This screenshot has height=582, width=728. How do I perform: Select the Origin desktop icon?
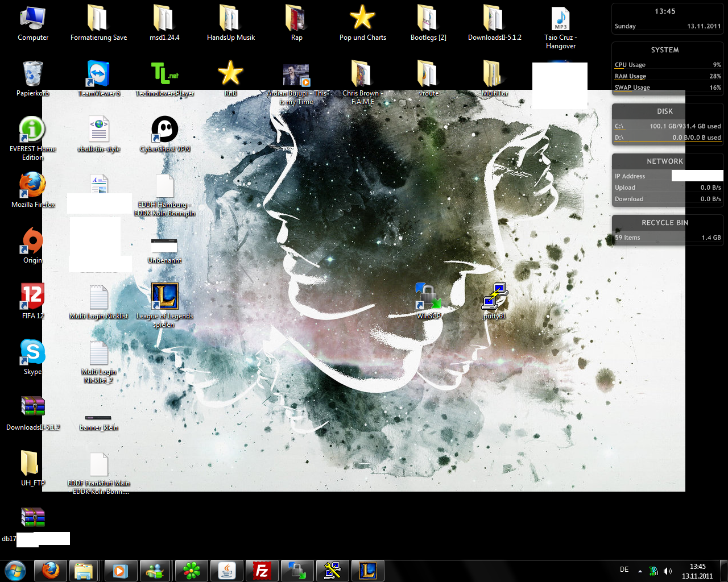[32, 242]
